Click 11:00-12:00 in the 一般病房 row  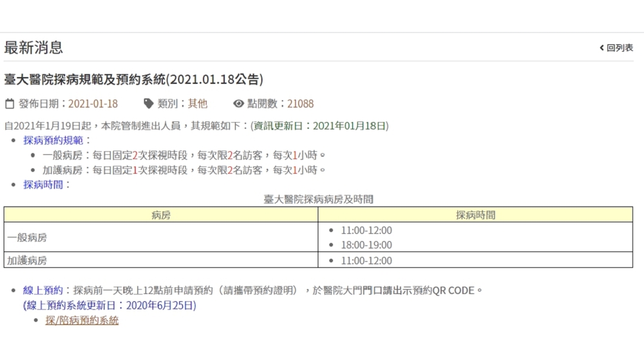366,230
